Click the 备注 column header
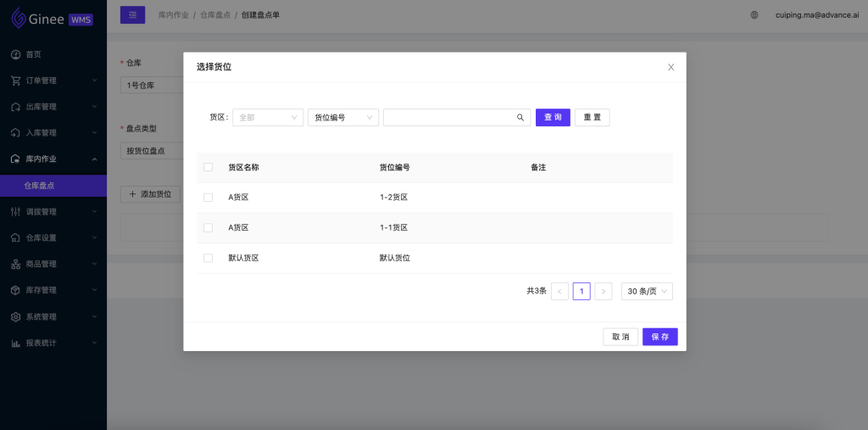Viewport: 868px width, 430px height. (538, 167)
